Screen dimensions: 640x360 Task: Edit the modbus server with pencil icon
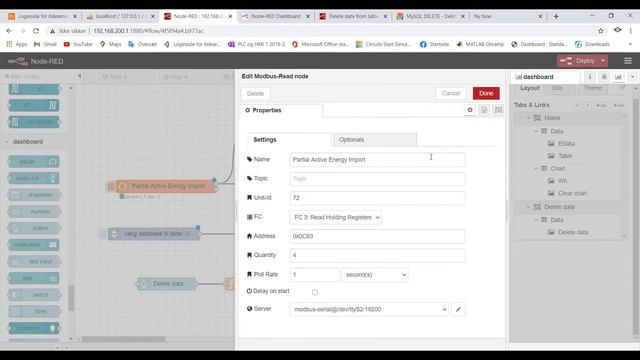click(x=458, y=309)
